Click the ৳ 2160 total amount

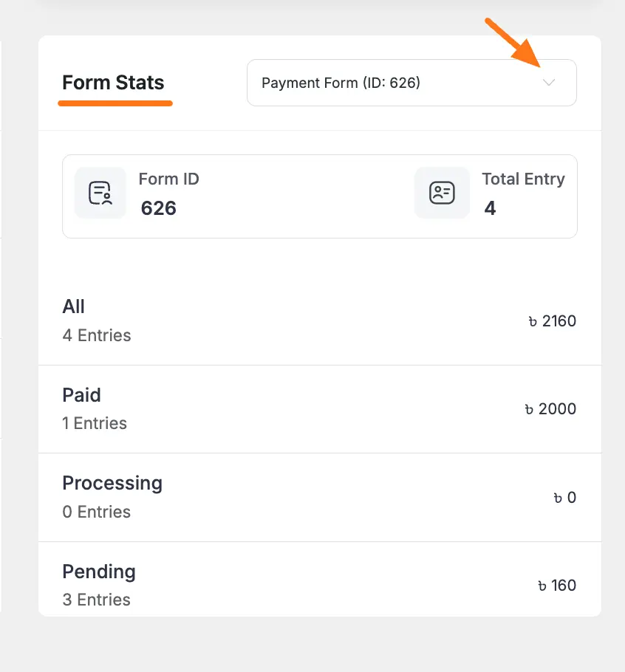[x=552, y=321]
